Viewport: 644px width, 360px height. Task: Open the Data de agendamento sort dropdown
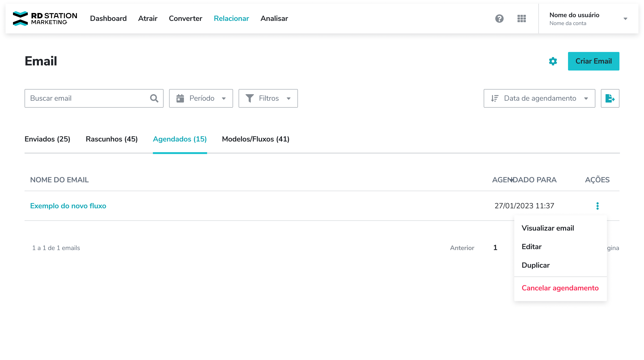[x=539, y=98]
